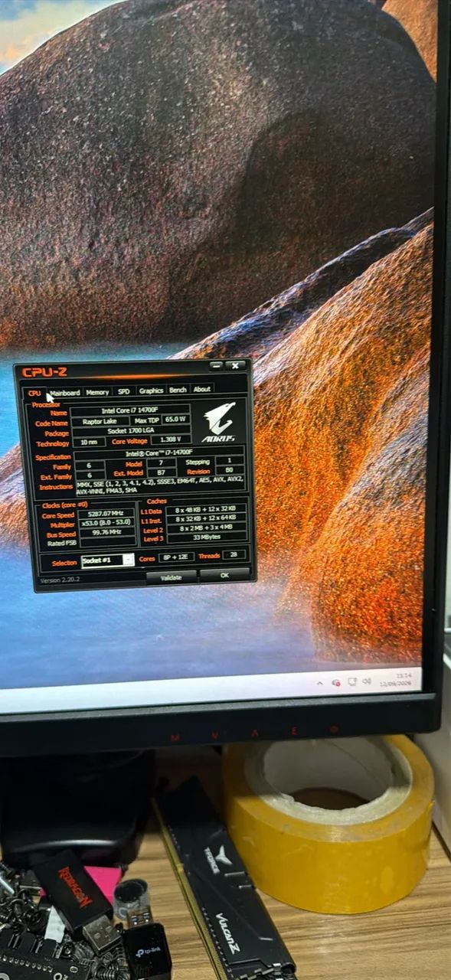451x980 pixels.
Task: Click the Revision value B0
Action: click(x=229, y=470)
